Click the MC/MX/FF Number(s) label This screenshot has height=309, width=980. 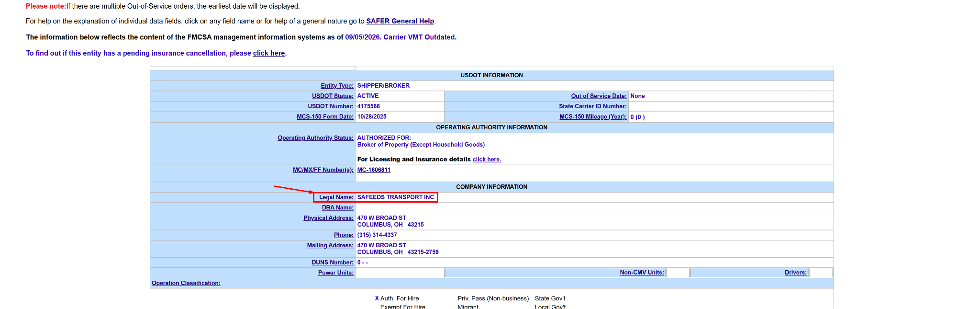[x=323, y=170]
